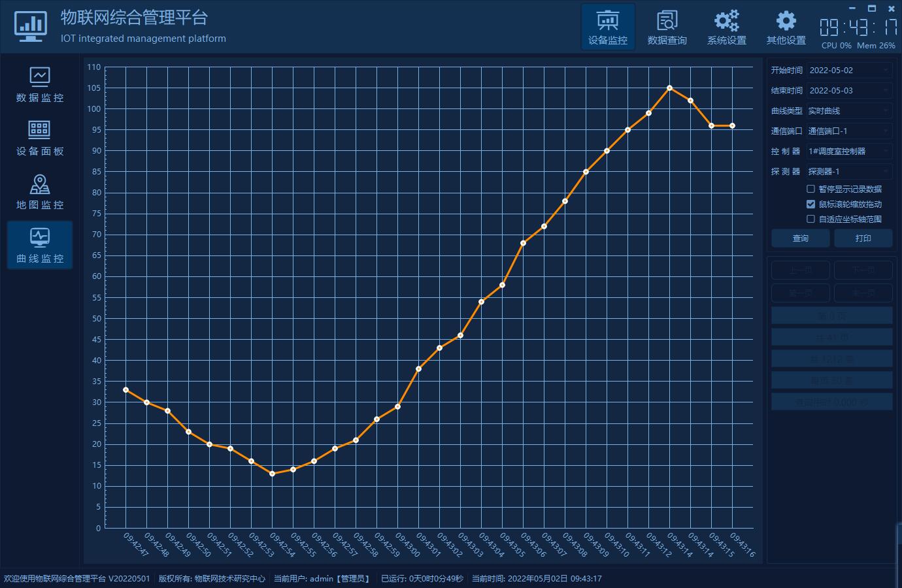Open 其他设置 other settings gear icon
Image resolution: width=902 pixels, height=588 pixels.
click(x=786, y=27)
